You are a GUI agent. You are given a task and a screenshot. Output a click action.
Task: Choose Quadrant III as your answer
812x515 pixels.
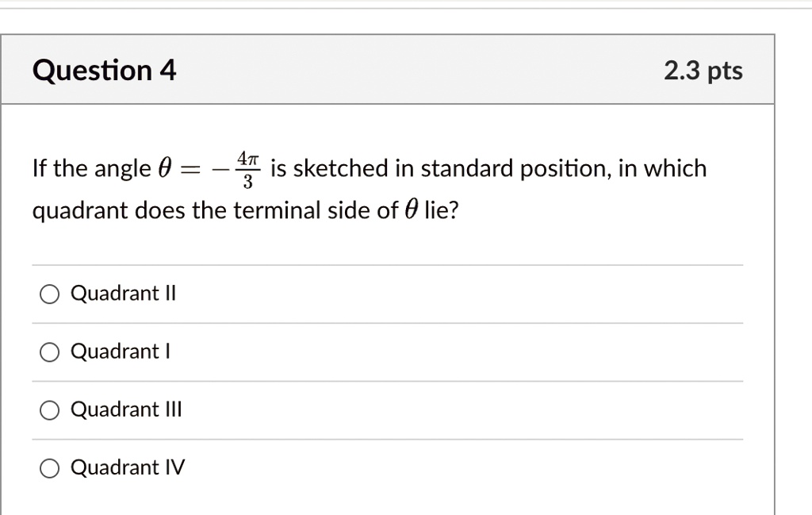click(x=48, y=409)
